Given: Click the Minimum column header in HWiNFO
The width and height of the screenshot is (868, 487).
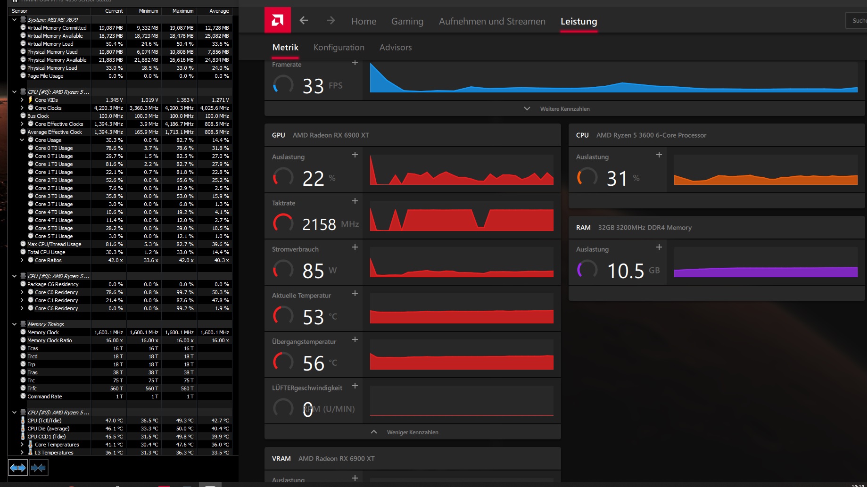Looking at the screenshot, I should (x=144, y=11).
